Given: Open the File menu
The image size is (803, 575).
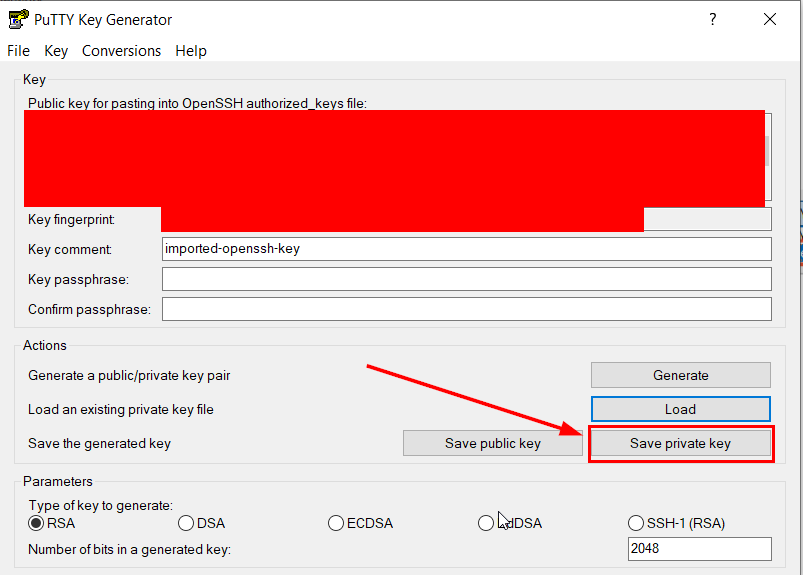Looking at the screenshot, I should point(18,51).
